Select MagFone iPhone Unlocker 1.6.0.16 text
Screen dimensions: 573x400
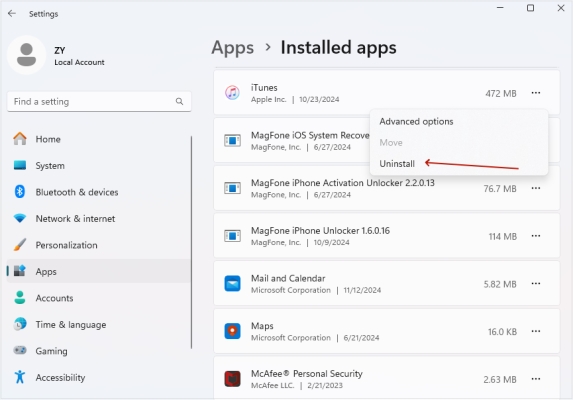coord(320,231)
